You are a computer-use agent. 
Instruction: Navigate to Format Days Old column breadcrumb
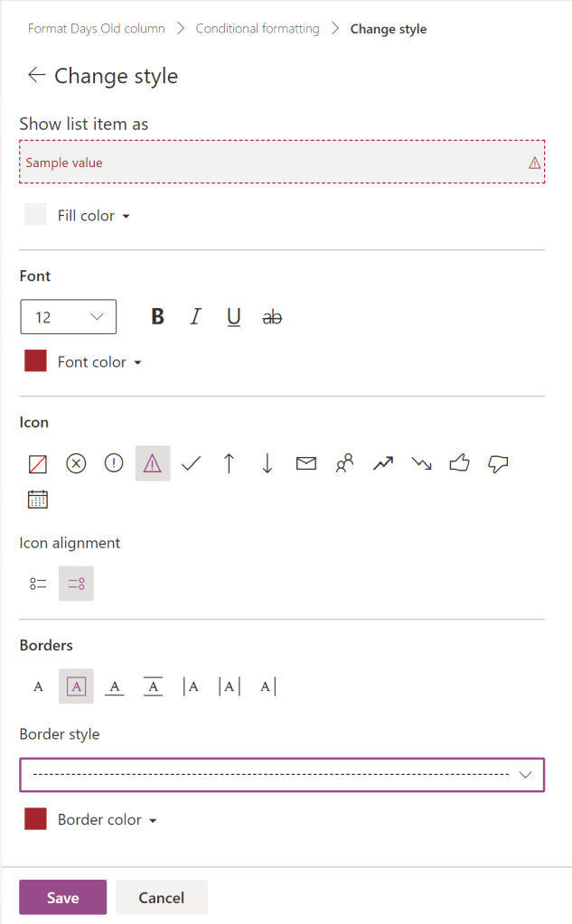[x=97, y=29]
